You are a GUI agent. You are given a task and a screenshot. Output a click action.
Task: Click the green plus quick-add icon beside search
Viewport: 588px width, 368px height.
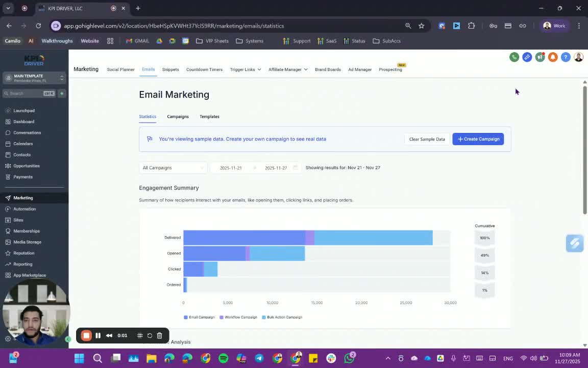(x=62, y=94)
